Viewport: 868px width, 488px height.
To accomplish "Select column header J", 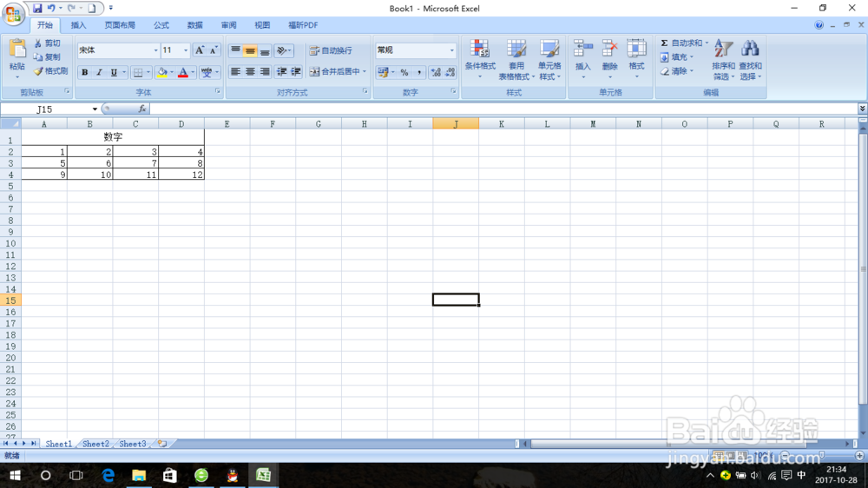I will pyautogui.click(x=456, y=124).
